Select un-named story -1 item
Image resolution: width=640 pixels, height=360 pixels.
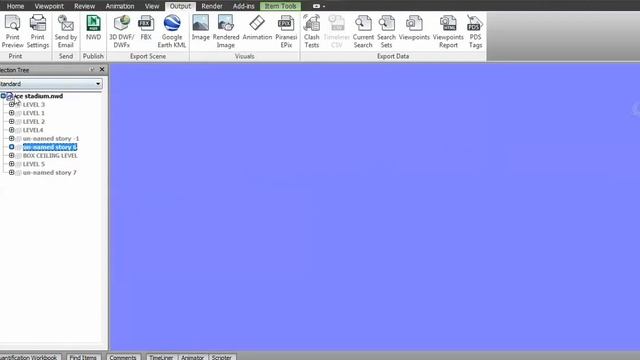tap(51, 138)
